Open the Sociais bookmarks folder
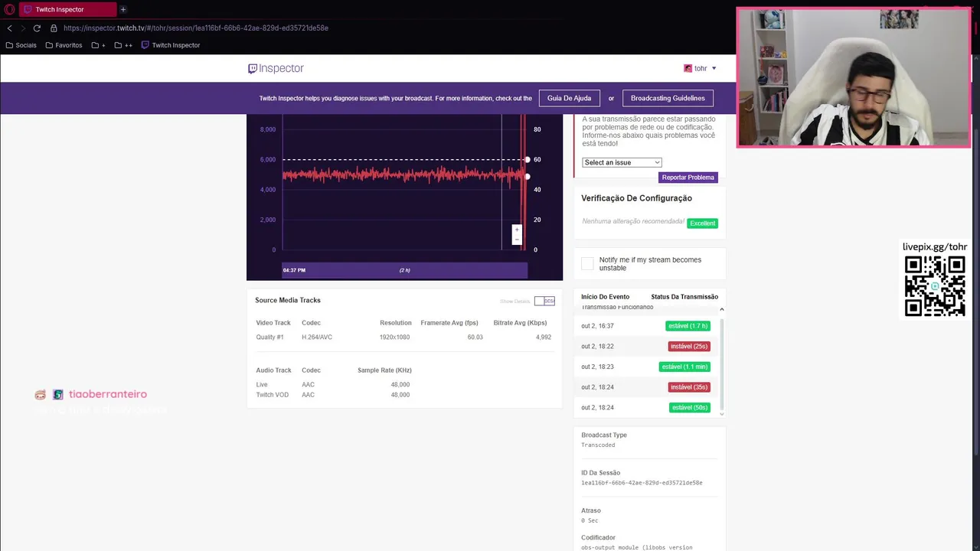Viewport: 980px width, 551px height. point(21,45)
